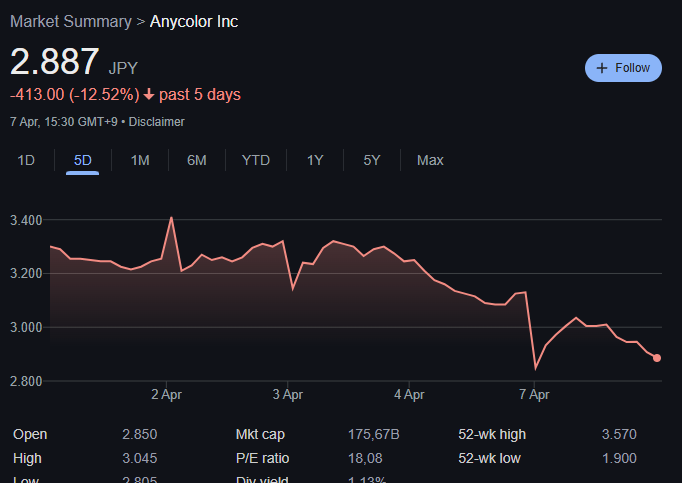Click the 3 Apr date label
Screen dimensions: 682x483
288,395
